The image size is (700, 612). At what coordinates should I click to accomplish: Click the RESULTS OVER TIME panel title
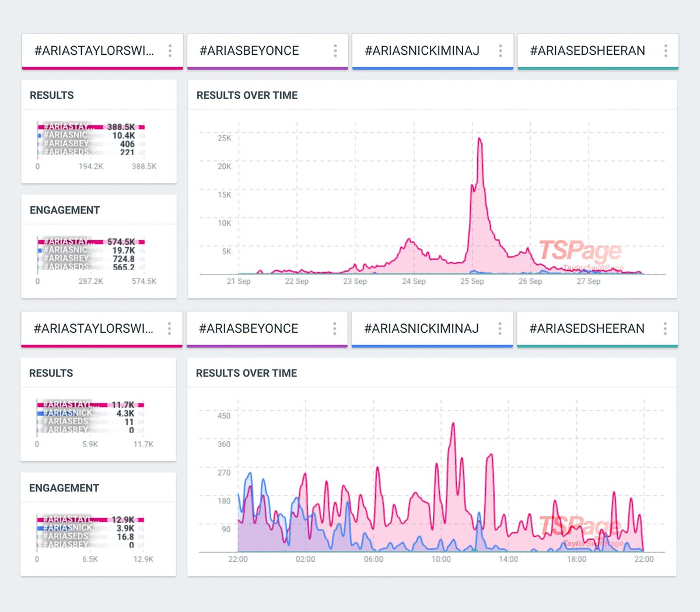click(x=247, y=95)
